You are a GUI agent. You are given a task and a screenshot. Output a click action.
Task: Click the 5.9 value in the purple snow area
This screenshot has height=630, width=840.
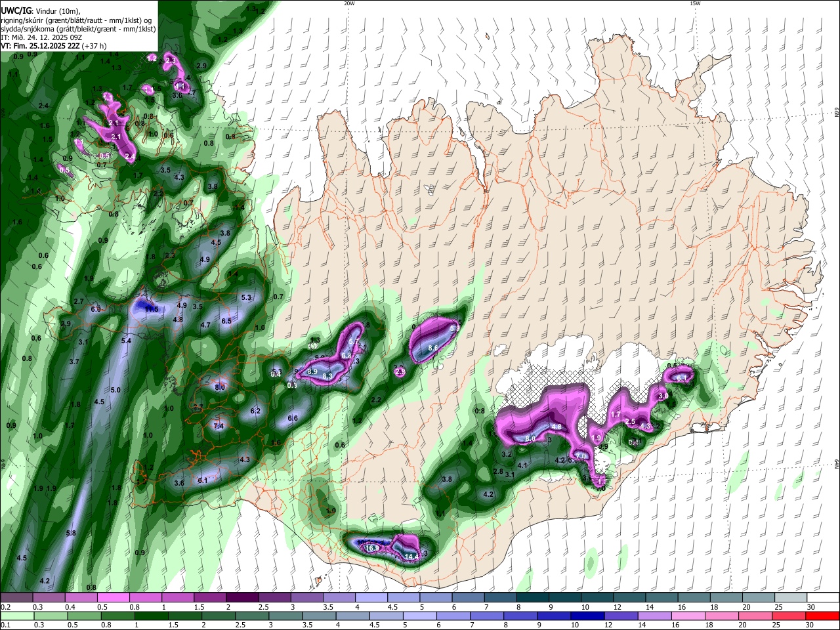pos(455,329)
